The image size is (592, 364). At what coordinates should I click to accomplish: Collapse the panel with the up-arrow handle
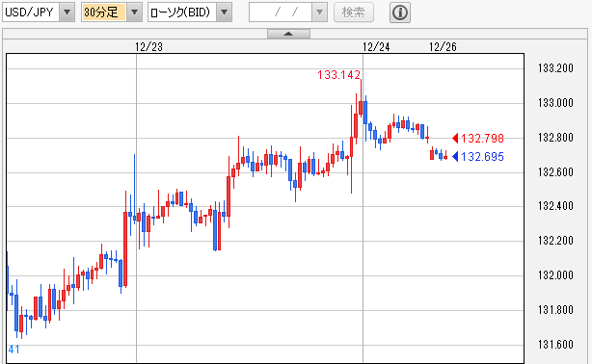(x=289, y=34)
